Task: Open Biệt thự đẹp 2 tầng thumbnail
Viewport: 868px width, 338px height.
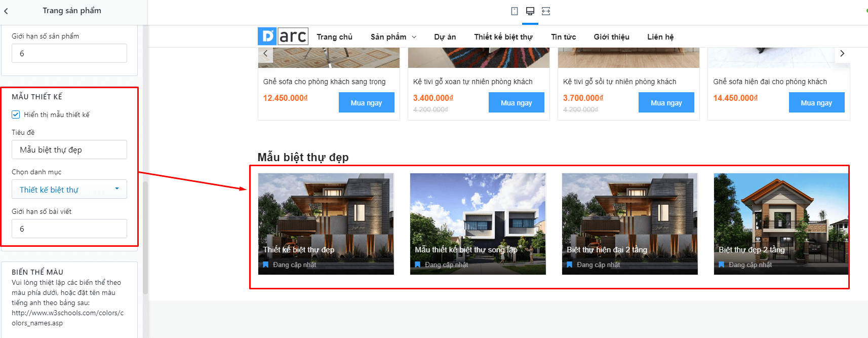Action: click(781, 224)
